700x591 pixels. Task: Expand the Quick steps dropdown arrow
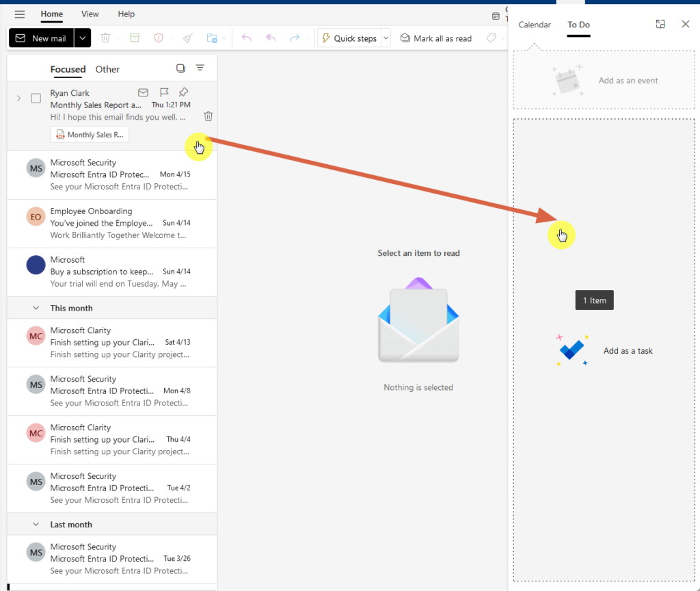coord(386,38)
